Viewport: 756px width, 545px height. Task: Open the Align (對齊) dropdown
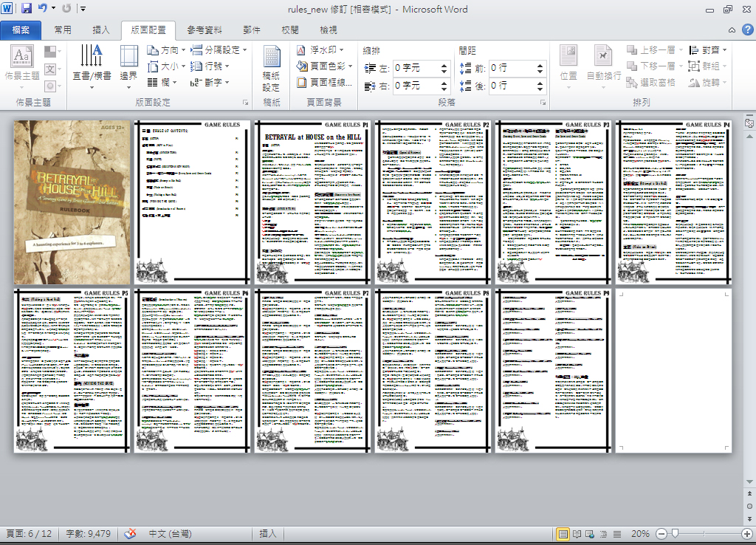point(707,50)
